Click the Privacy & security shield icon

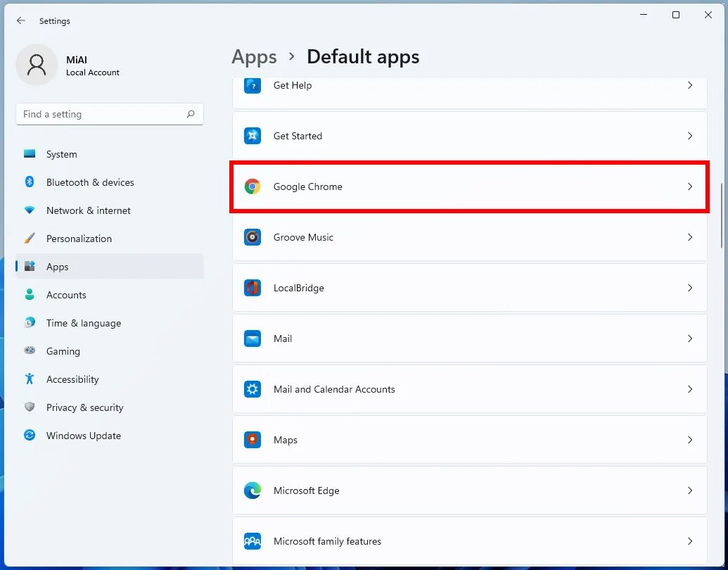[x=30, y=407]
